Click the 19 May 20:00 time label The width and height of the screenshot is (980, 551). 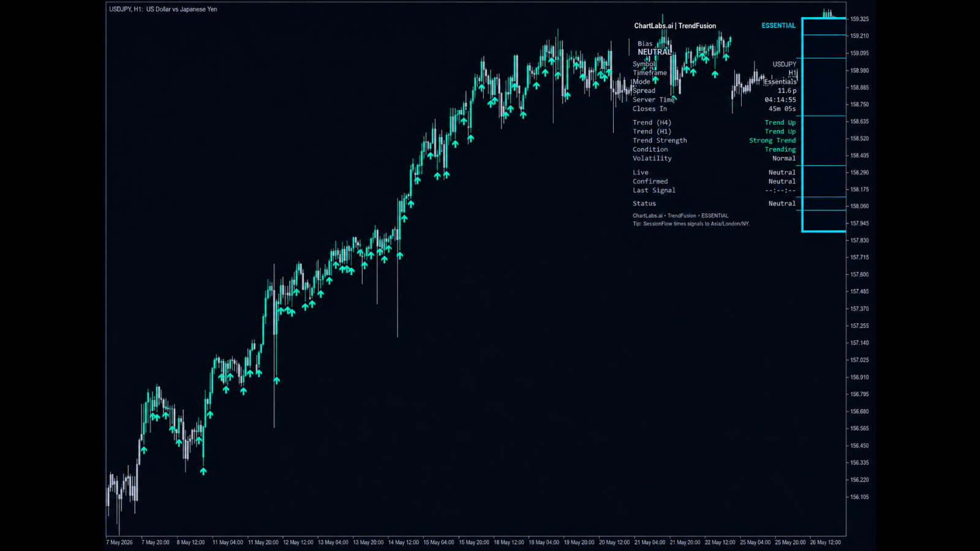click(x=579, y=542)
